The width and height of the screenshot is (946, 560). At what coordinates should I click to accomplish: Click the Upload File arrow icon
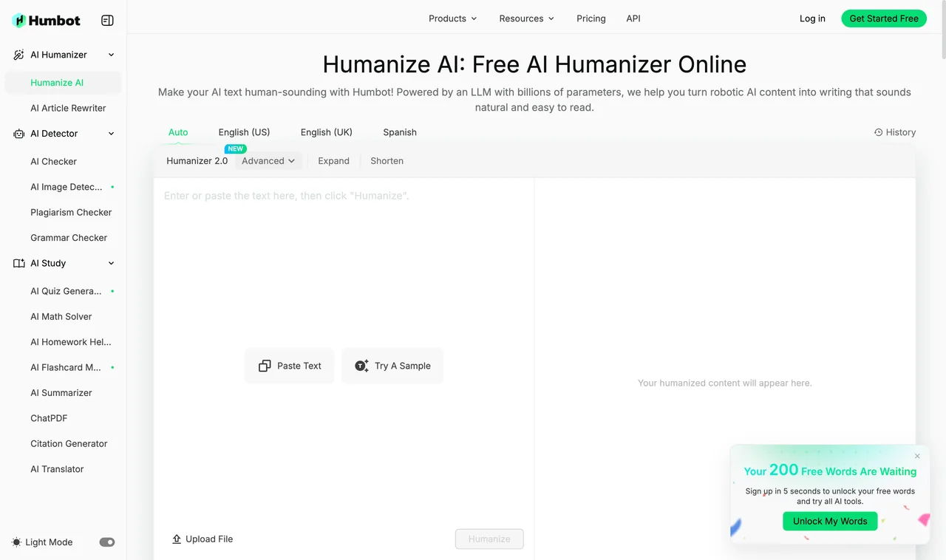click(x=177, y=539)
